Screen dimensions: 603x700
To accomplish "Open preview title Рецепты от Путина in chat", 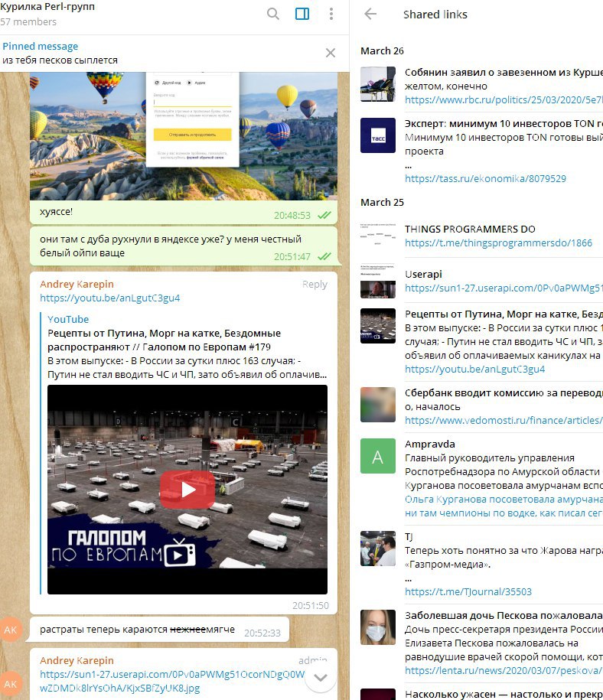I will 165,340.
